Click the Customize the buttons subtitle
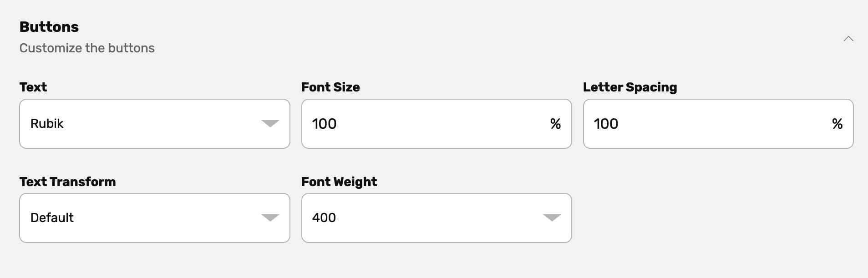This screenshot has width=868, height=278. pyautogui.click(x=86, y=47)
